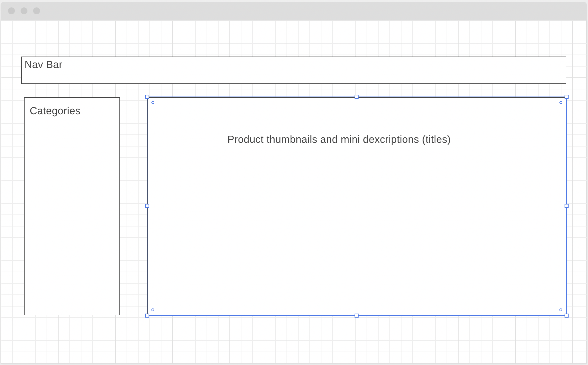Click the first window control dot

tap(11, 11)
